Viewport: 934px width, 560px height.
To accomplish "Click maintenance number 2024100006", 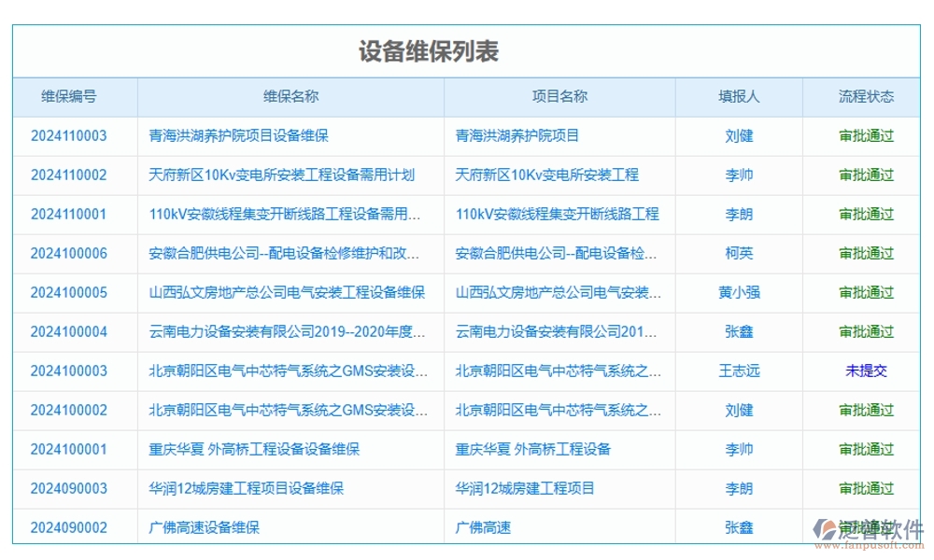I will (x=75, y=254).
